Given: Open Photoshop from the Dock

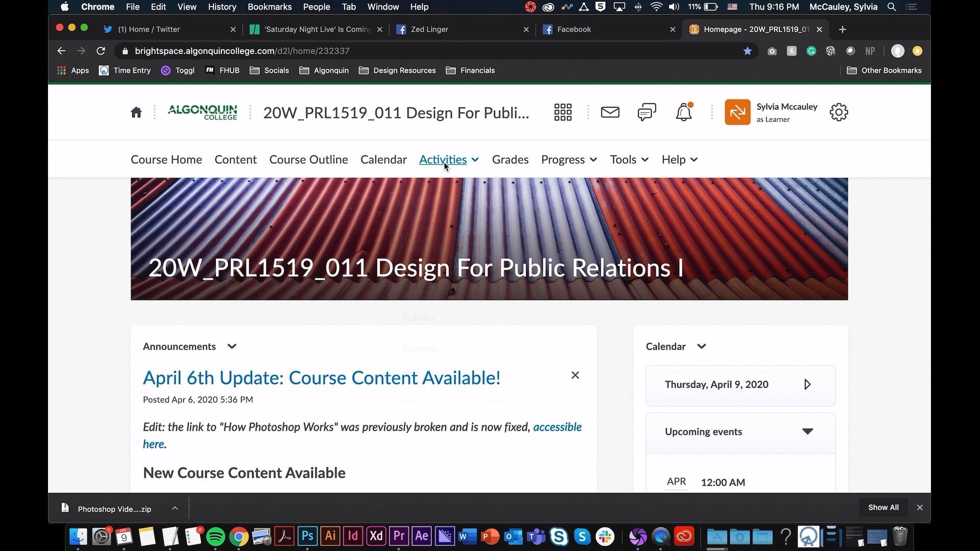Looking at the screenshot, I should pos(307,536).
